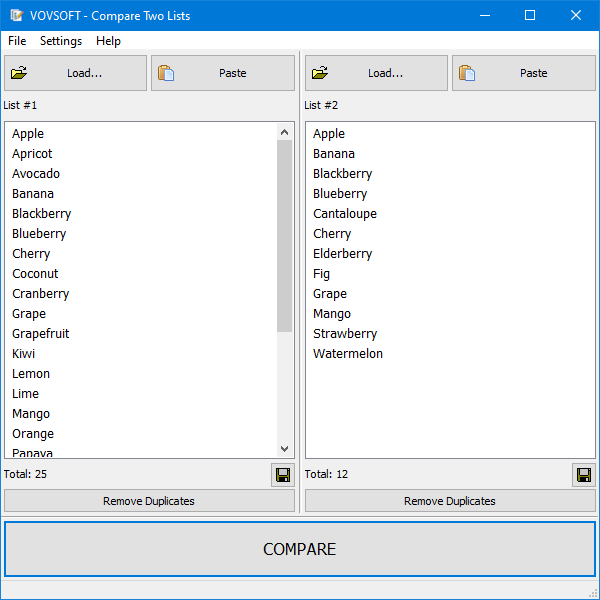Viewport: 600px width, 600px height.
Task: Remove Duplicates from List #2
Action: coord(450,501)
